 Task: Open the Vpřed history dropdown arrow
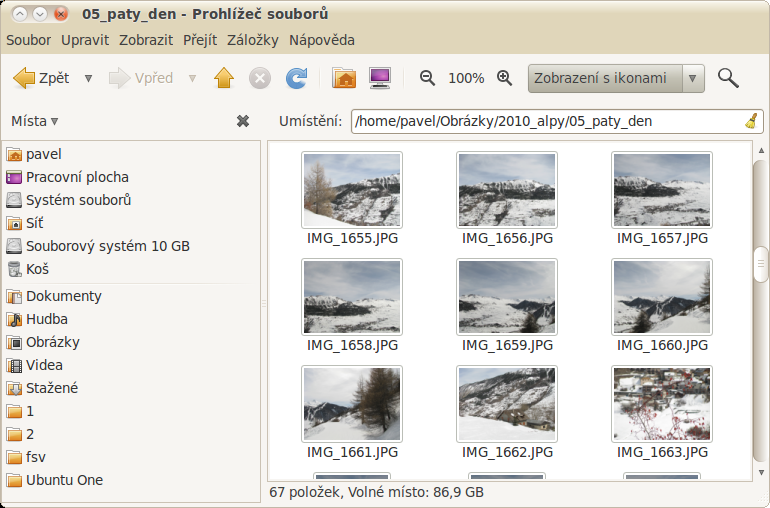click(x=192, y=78)
